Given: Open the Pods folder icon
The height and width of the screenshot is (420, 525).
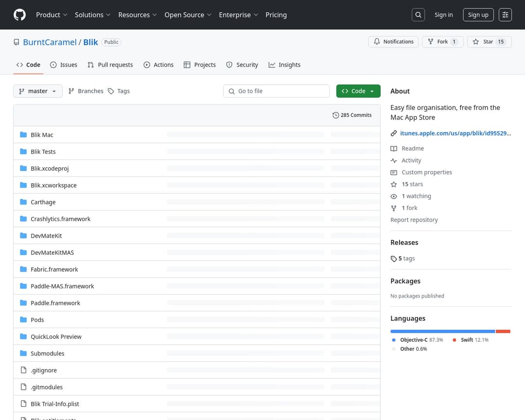Looking at the screenshot, I should [23, 319].
